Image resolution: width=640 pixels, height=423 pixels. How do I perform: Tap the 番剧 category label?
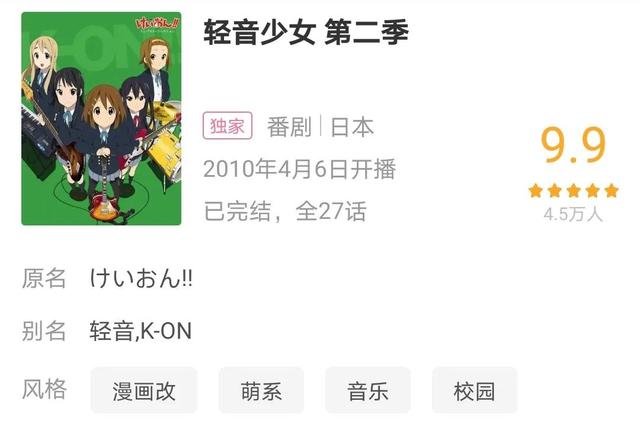tap(289, 127)
